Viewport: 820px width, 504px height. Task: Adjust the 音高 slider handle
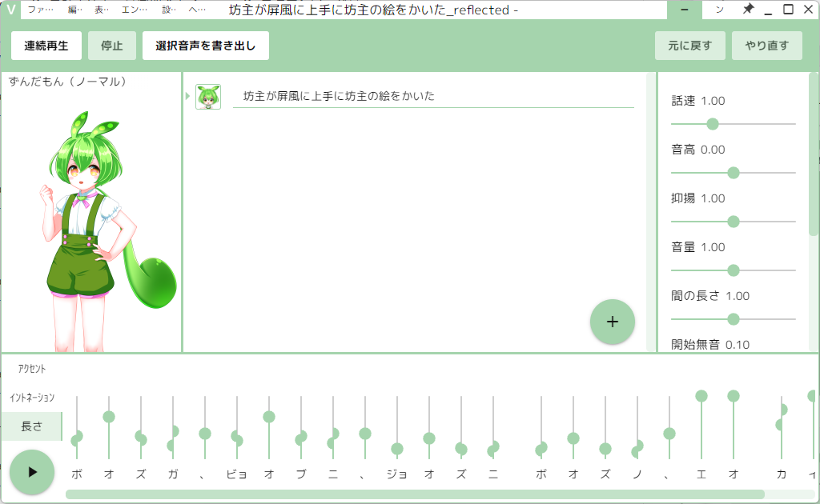point(734,173)
